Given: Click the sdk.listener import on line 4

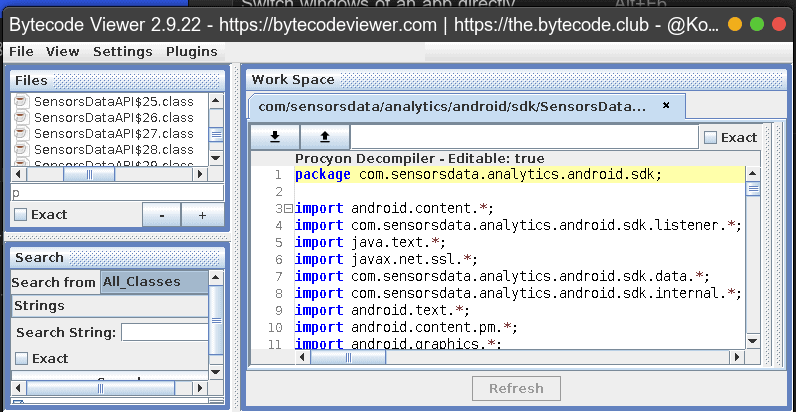Looking at the screenshot, I should pos(519,225).
